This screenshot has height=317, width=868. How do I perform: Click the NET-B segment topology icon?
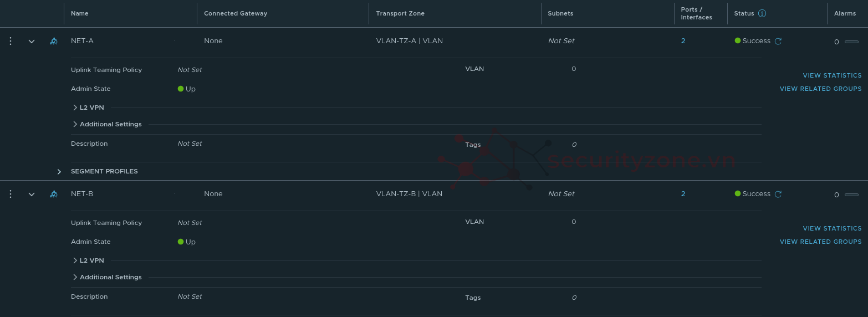54,194
